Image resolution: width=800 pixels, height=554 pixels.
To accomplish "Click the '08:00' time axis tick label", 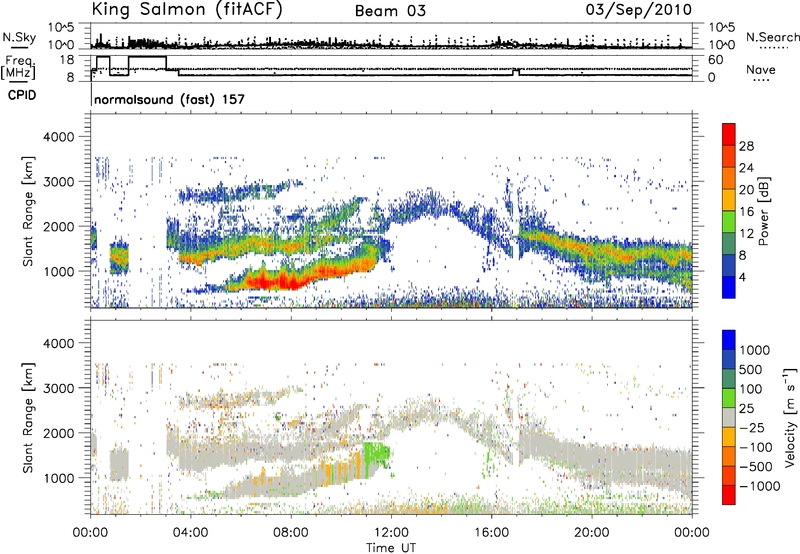I will coord(291,533).
